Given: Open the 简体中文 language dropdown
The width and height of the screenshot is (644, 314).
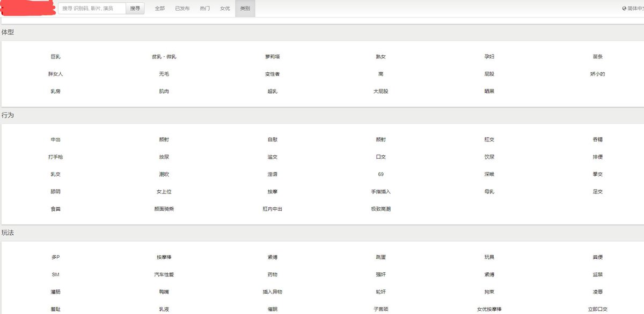Looking at the screenshot, I should (633, 9).
